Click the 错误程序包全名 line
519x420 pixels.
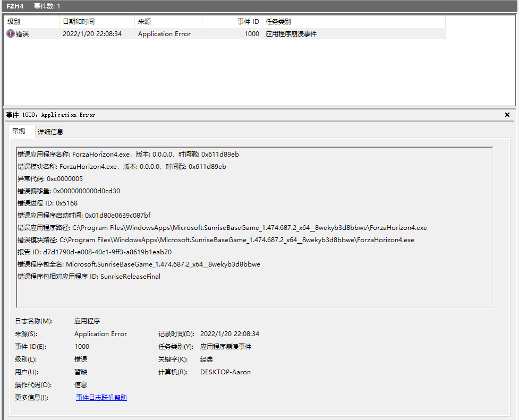coord(139,264)
